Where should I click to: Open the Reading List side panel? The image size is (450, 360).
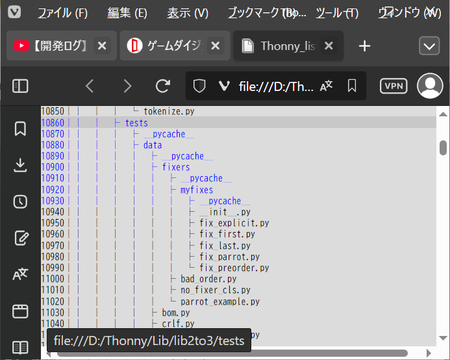(20, 347)
